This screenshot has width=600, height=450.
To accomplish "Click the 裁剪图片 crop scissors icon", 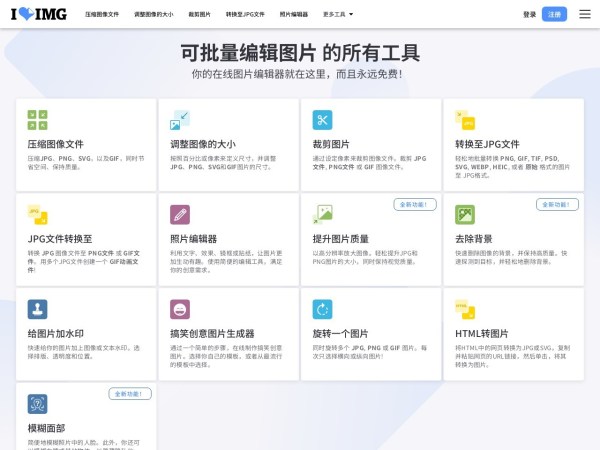I will tap(322, 120).
